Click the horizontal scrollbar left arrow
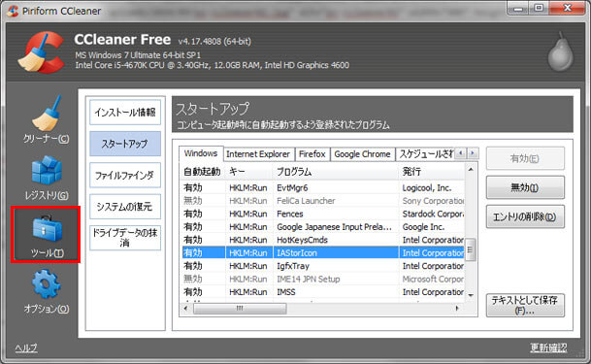This screenshot has width=591, height=364. point(185,309)
